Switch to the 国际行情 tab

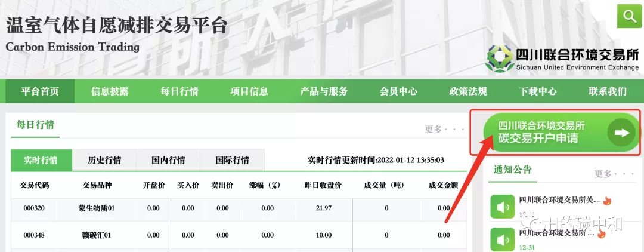coord(232,160)
